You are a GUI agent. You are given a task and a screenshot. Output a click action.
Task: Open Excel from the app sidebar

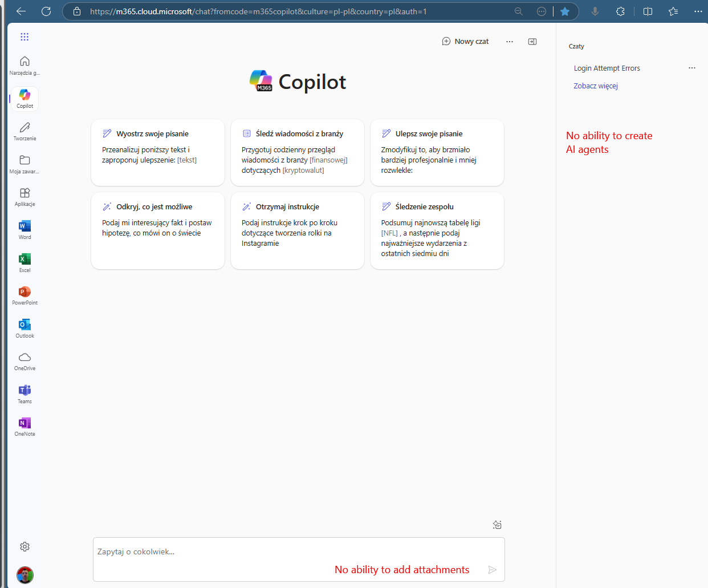[x=25, y=262]
